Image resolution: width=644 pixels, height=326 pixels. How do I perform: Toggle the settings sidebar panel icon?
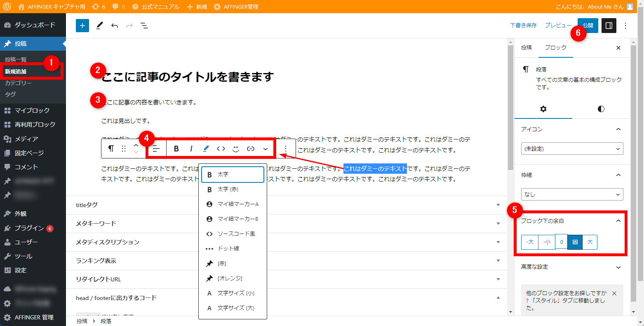[x=609, y=26]
